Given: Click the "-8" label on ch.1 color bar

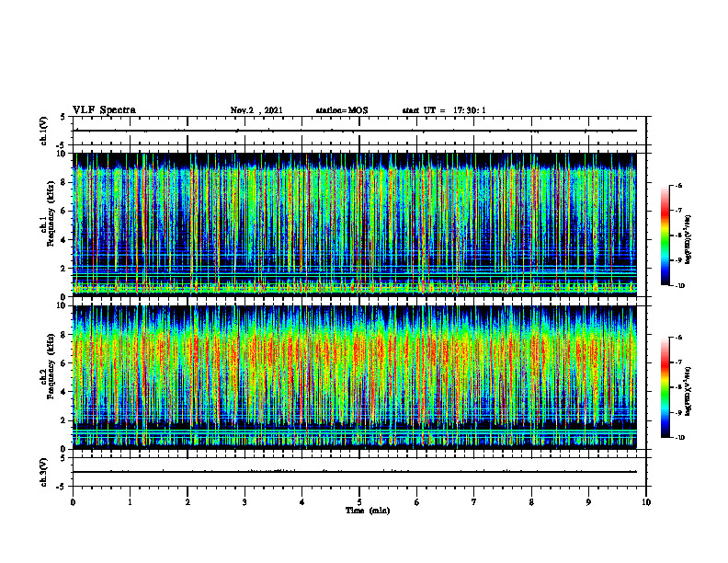Looking at the screenshot, I should tap(678, 236).
